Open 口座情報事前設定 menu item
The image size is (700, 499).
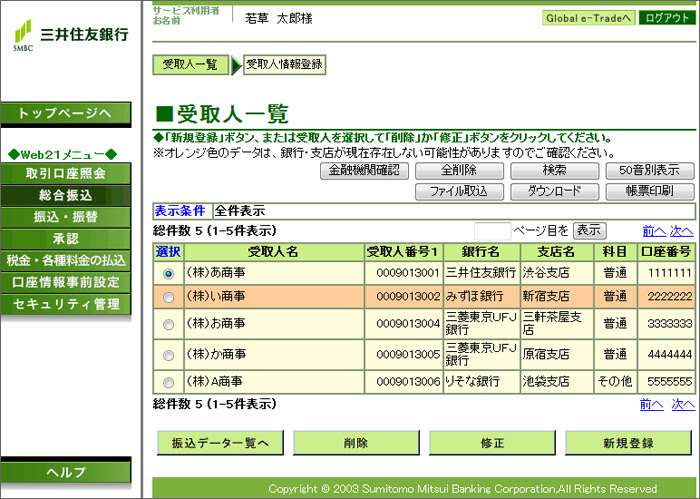coord(66,283)
